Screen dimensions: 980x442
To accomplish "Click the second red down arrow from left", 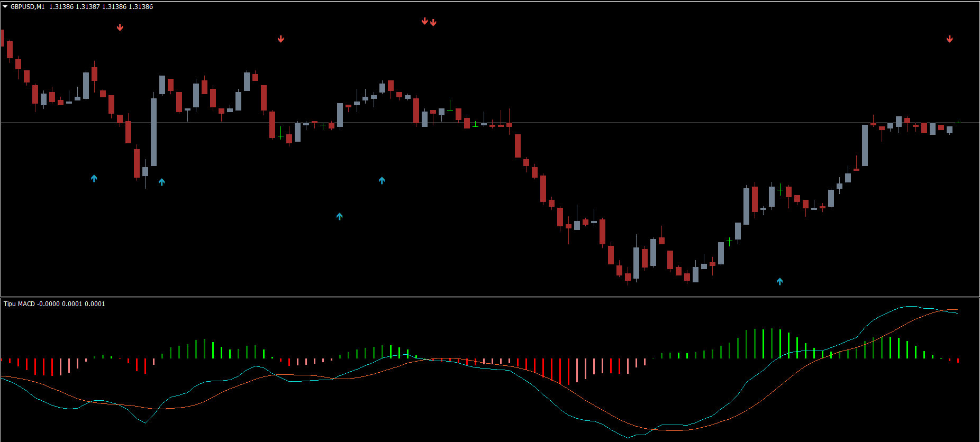I will point(281,39).
